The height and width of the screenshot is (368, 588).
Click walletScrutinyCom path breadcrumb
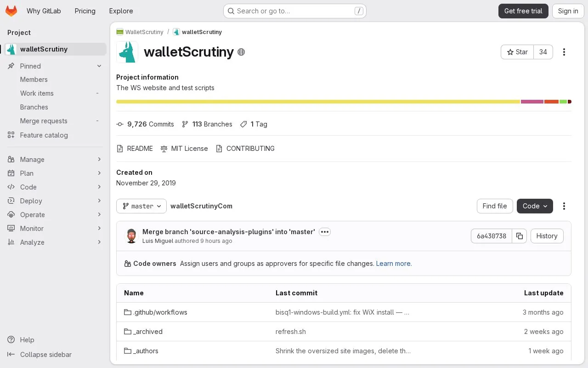(x=201, y=206)
